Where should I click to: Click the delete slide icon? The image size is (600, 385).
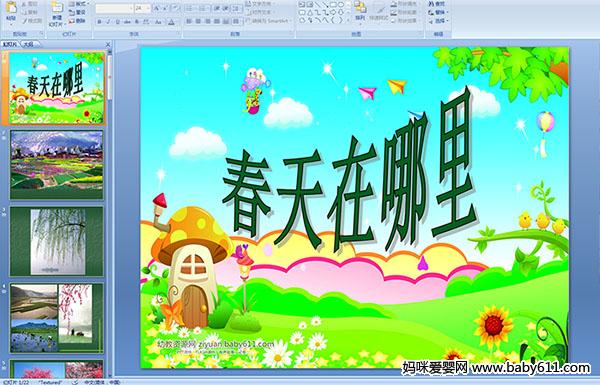tap(77, 21)
